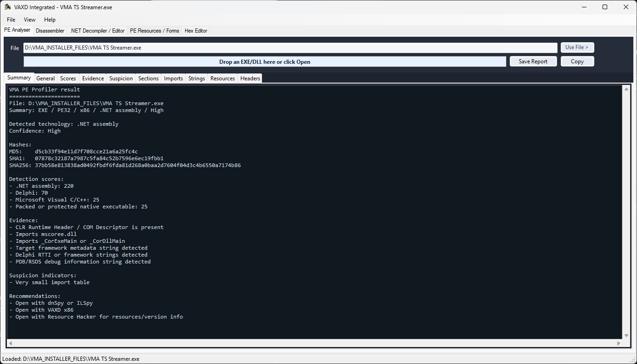
Task: Click the 'PDB/RSDS debug information' evidence line
Action: [80, 262]
